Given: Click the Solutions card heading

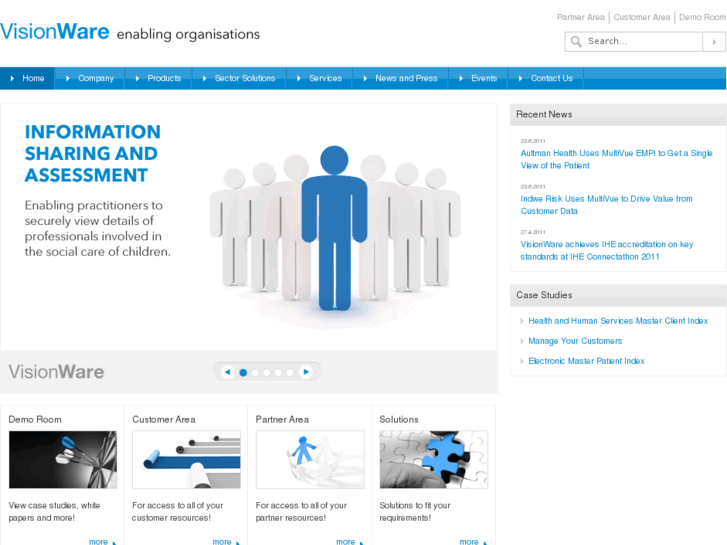Looking at the screenshot, I should (x=399, y=419).
